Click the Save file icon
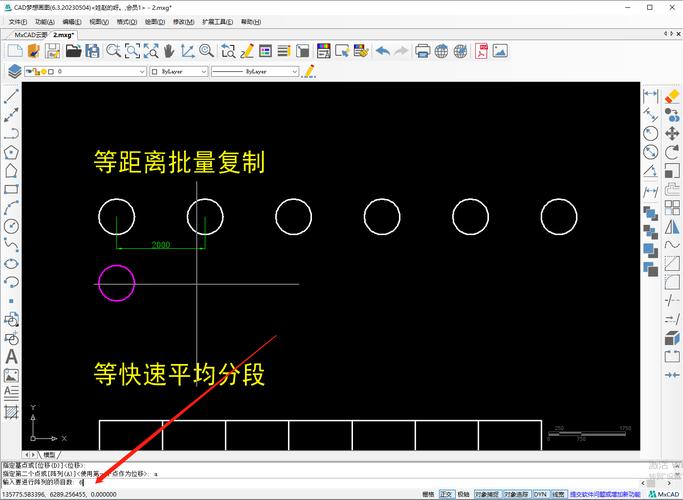The height and width of the screenshot is (500, 683). click(x=51, y=50)
